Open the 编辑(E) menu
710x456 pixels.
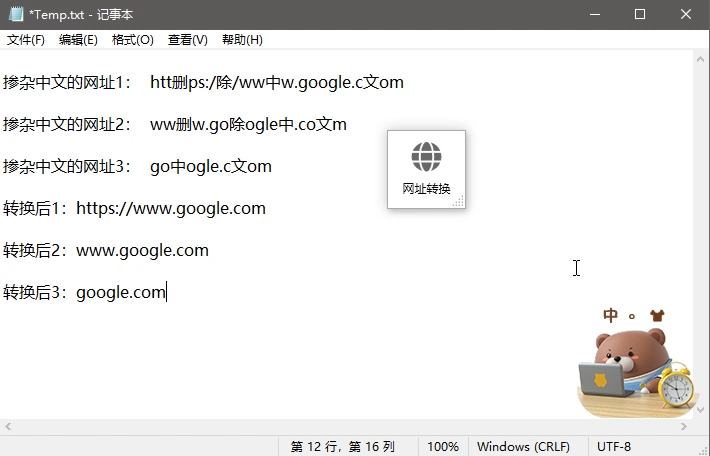(x=78, y=40)
